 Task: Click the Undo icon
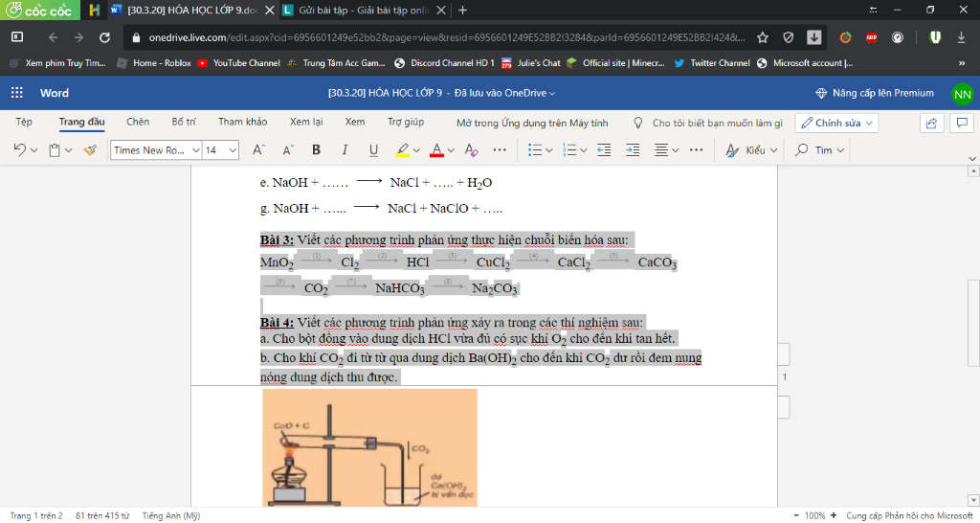[20, 150]
